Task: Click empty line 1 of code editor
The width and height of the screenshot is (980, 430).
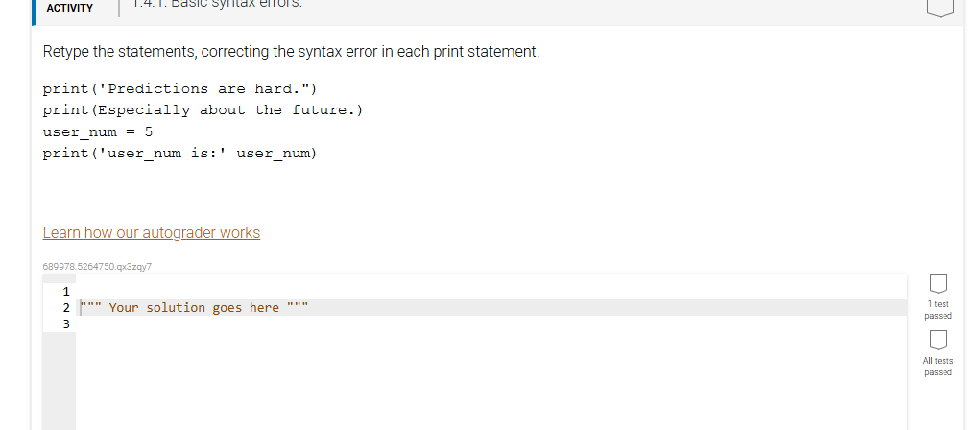Action: 491,291
